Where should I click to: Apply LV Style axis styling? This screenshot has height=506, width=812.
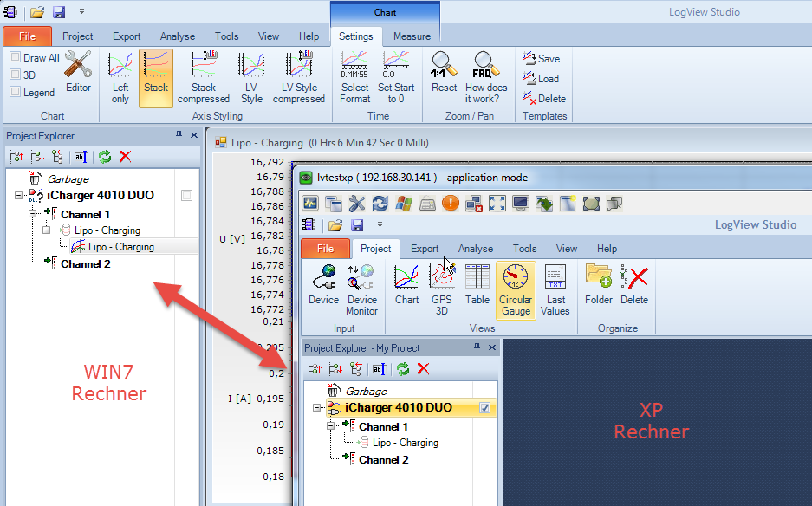[x=251, y=78]
